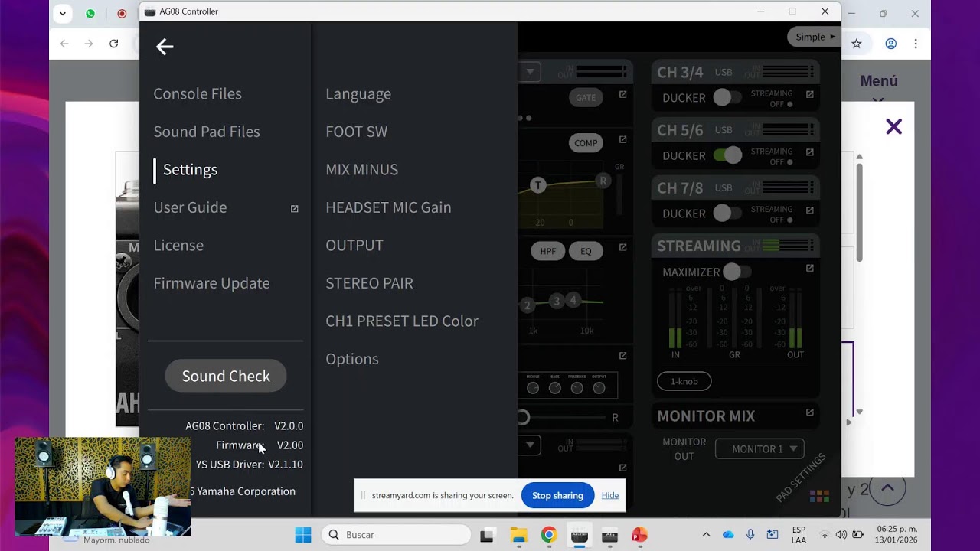Open the Chrome tab search dropdown

63,13
